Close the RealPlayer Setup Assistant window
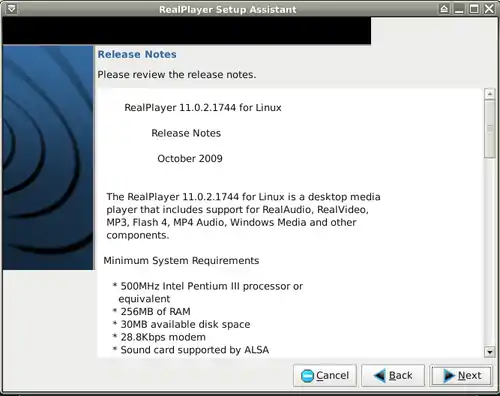 [x=489, y=9]
